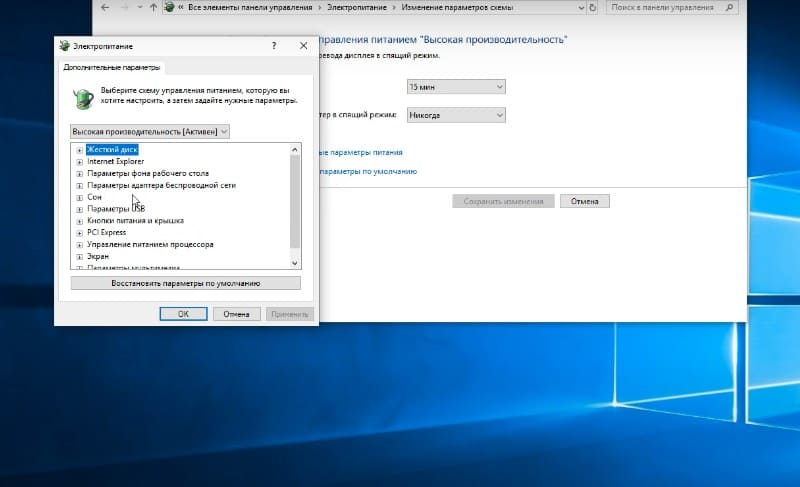Image resolution: width=800 pixels, height=487 pixels.
Task: Expand the PCI Express node
Action: [79, 232]
